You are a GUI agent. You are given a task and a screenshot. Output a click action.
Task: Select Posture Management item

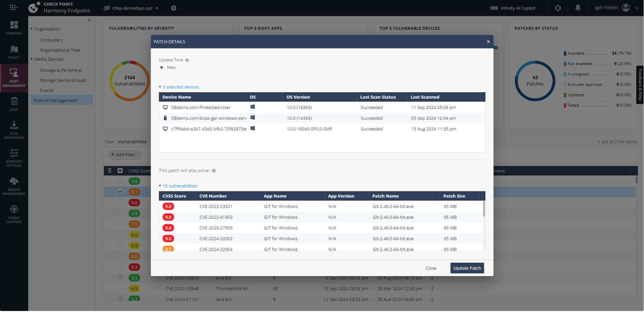61,100
